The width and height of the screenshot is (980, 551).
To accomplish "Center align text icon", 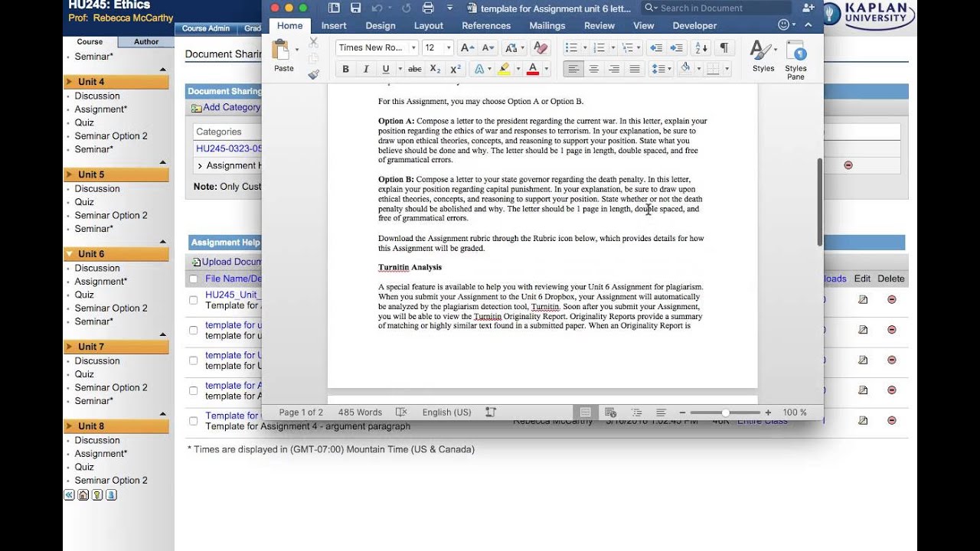I will point(593,69).
